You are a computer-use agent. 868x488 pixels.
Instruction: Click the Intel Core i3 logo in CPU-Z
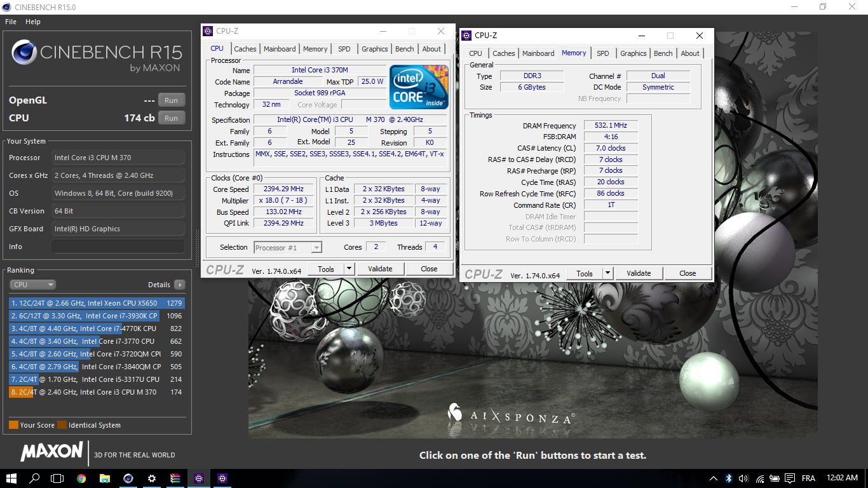click(x=419, y=86)
